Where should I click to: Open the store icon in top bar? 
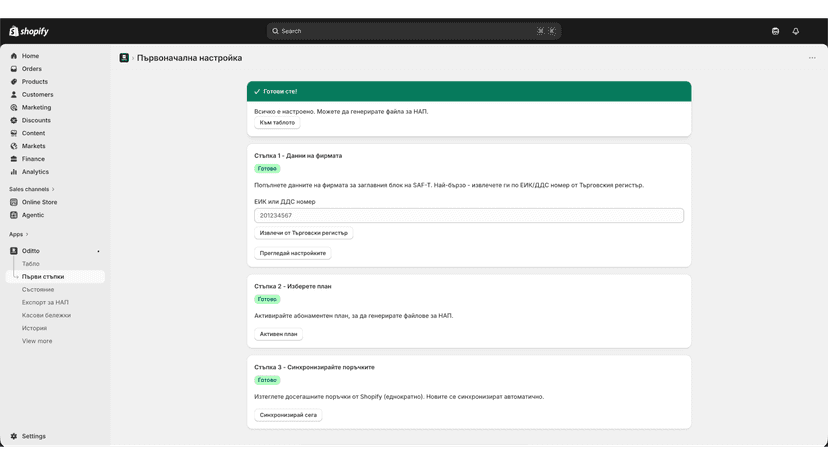pyautogui.click(x=775, y=31)
